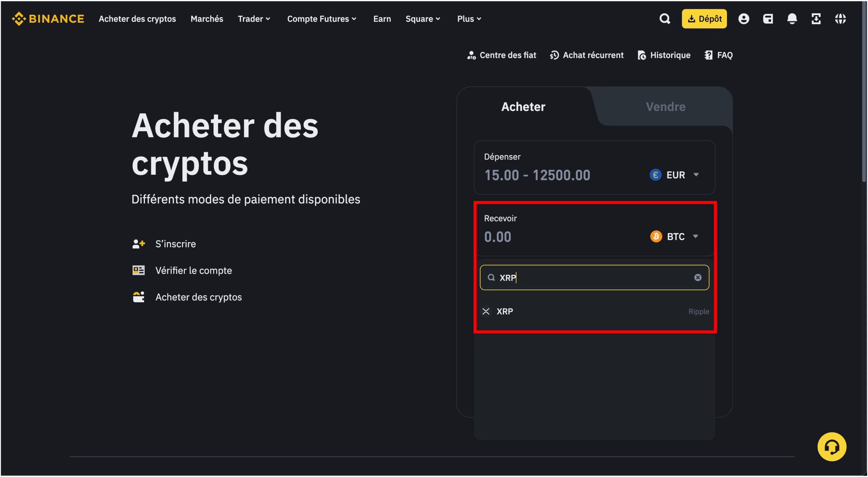Image resolution: width=868 pixels, height=477 pixels.
Task: Expand the Trader menu
Action: (x=254, y=19)
